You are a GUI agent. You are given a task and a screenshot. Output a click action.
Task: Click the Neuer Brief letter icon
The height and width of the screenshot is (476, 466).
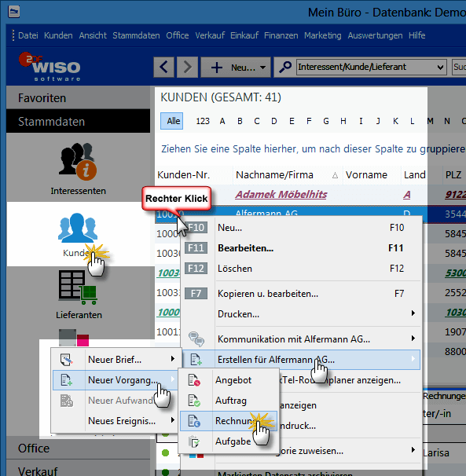[66, 360]
